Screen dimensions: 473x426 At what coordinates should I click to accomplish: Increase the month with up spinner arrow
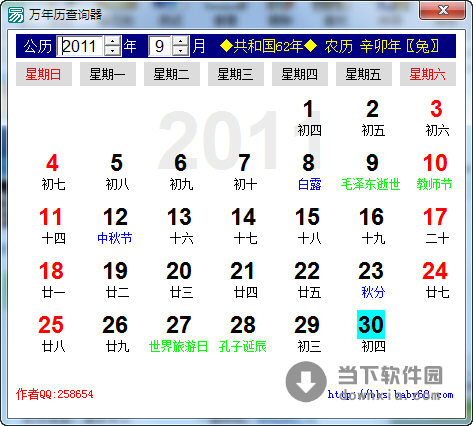[x=181, y=41]
